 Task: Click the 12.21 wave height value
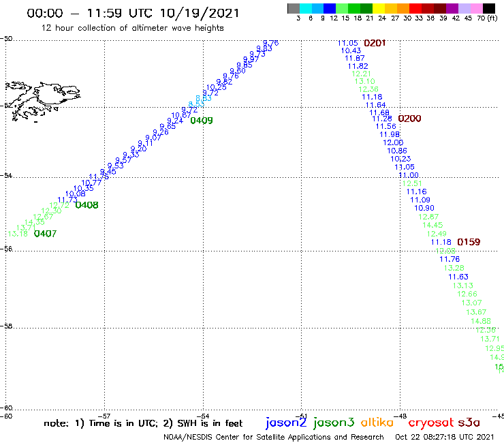361,74
